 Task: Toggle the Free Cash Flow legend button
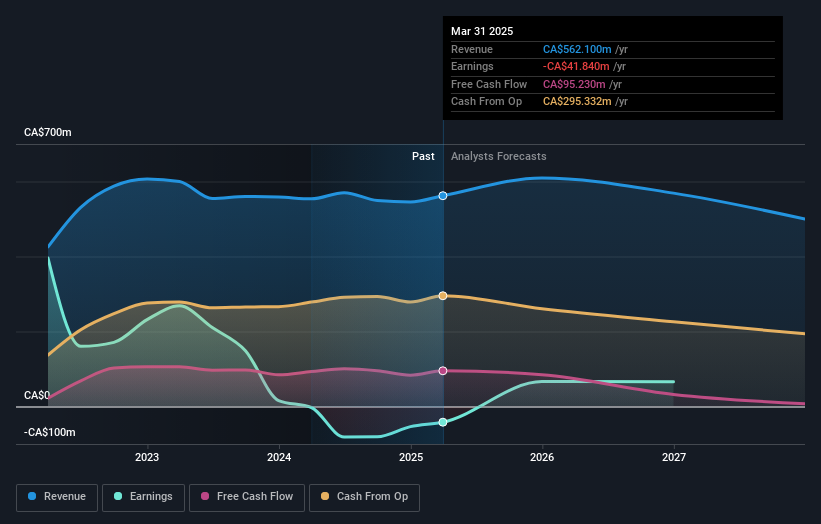pos(247,497)
